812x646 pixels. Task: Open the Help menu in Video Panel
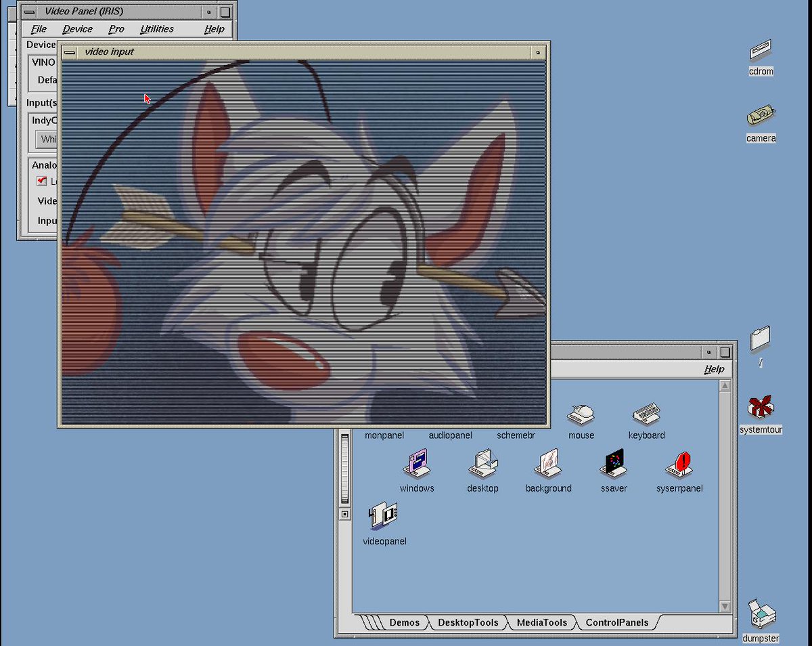tap(215, 29)
